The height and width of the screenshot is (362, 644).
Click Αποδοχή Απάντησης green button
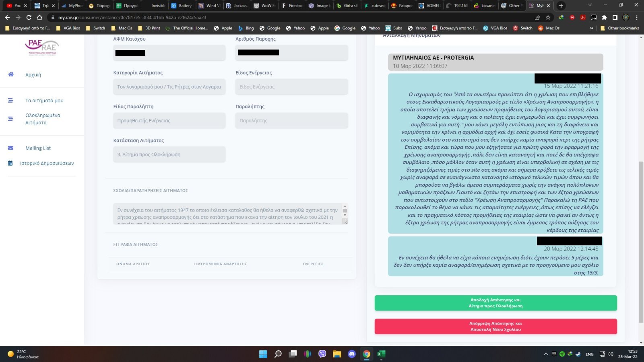(x=495, y=303)
